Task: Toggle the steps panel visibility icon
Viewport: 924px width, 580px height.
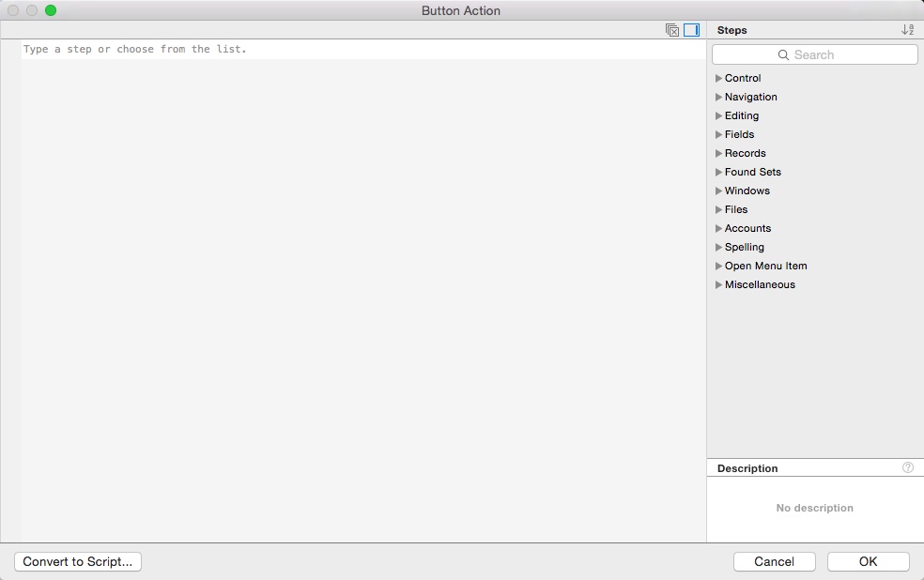Action: click(692, 30)
